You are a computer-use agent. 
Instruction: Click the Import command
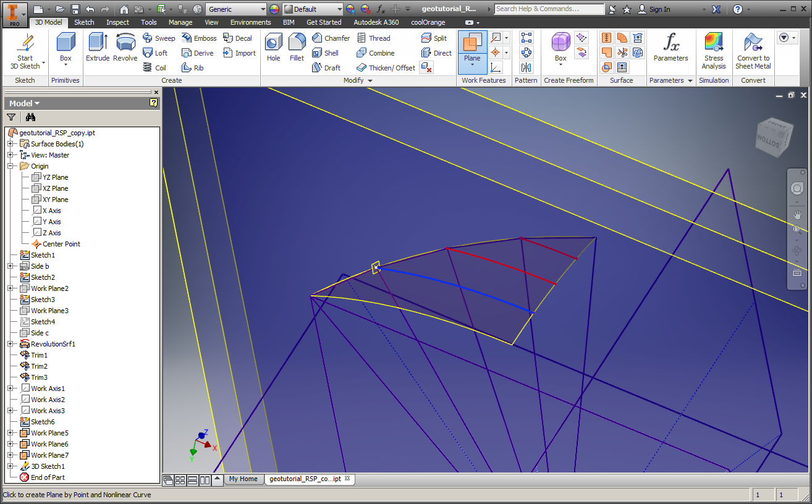click(239, 52)
